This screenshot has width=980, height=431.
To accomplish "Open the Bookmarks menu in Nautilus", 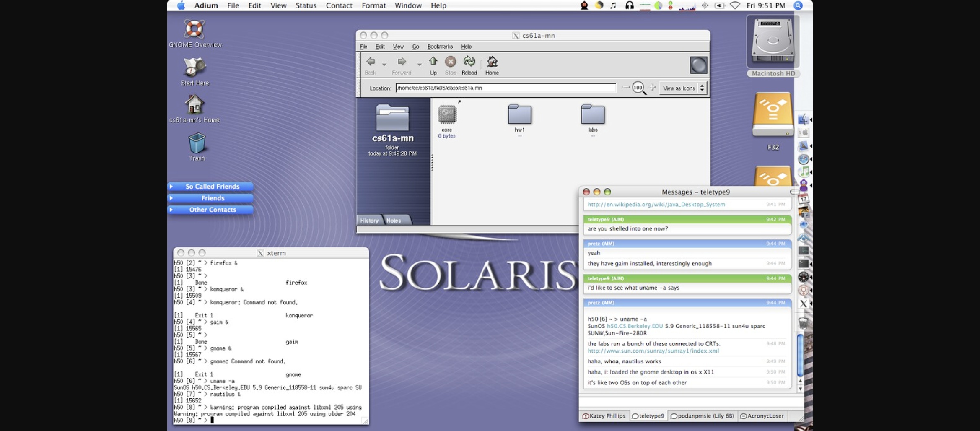I will click(440, 47).
